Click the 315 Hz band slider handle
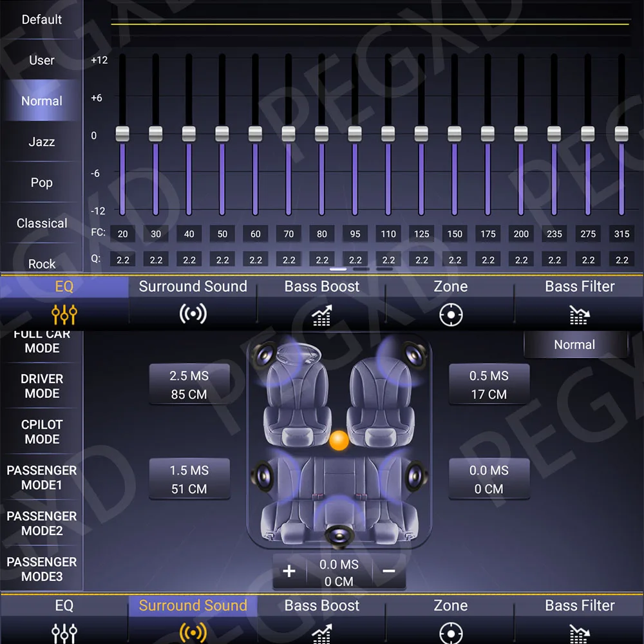The height and width of the screenshot is (644, 644). point(621,134)
